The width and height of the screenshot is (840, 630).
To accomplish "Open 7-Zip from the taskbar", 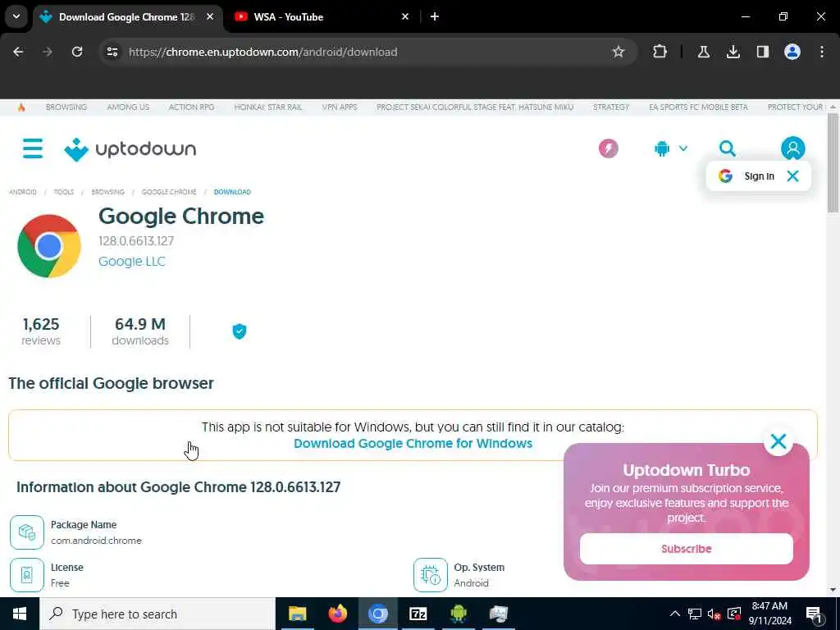I will click(x=418, y=614).
